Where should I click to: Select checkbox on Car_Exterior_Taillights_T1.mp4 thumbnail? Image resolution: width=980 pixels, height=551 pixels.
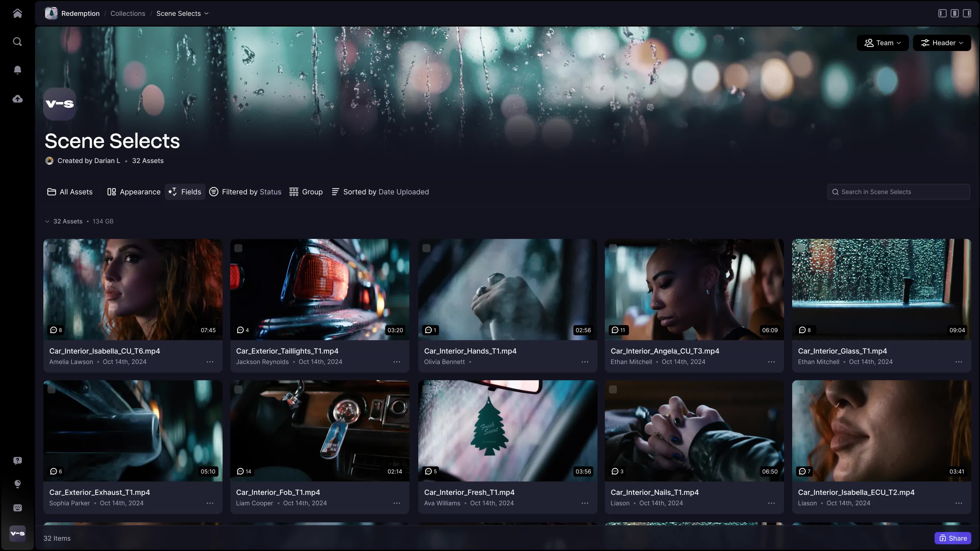(238, 248)
